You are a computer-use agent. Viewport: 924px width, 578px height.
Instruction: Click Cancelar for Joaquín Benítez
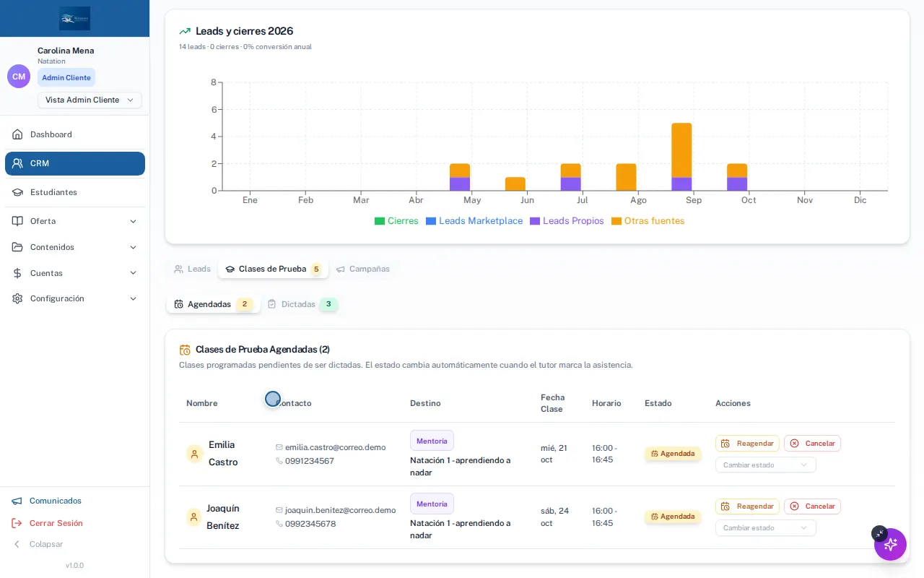[x=812, y=506]
